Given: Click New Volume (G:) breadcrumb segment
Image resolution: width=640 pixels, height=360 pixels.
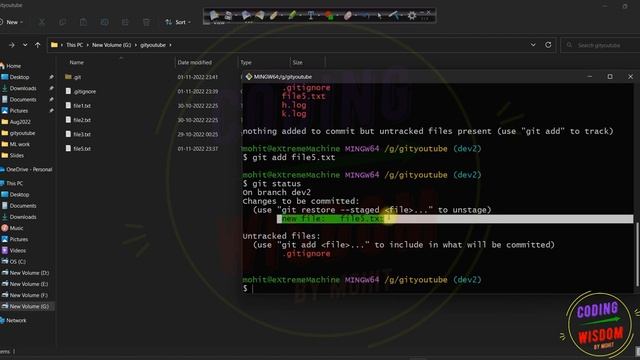Looking at the screenshot, I should click(x=111, y=45).
